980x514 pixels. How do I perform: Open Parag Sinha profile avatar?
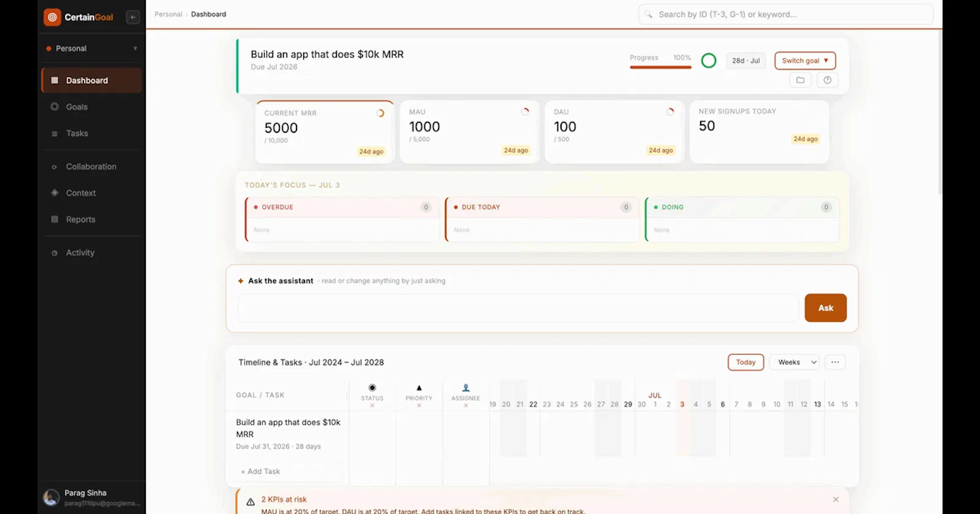51,497
